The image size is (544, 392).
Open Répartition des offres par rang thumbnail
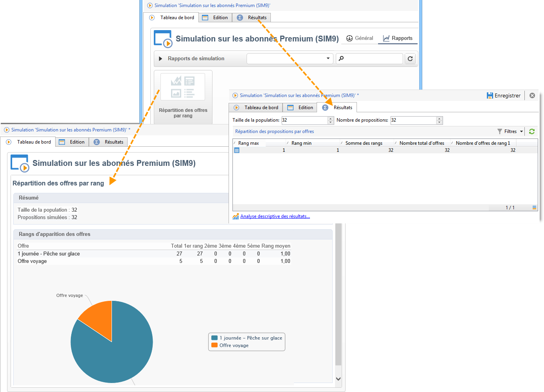183,97
